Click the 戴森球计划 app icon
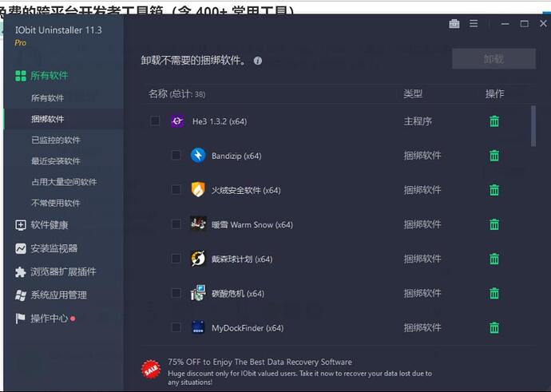 click(198, 259)
